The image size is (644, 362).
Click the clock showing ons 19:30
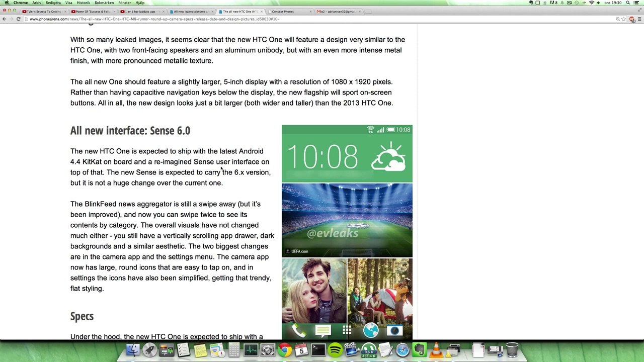[x=613, y=3]
